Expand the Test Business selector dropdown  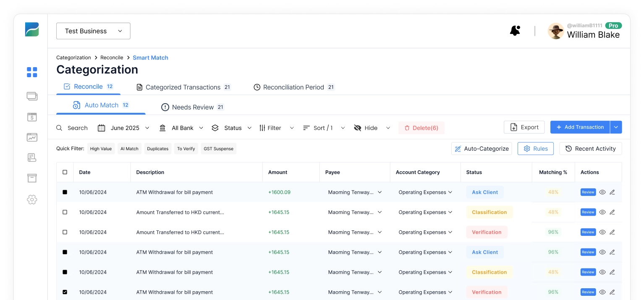(93, 31)
